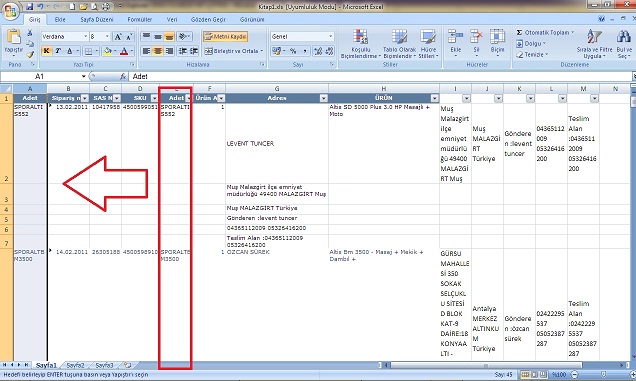Open the Veri ribbon tab
Image resolution: width=636 pixels, height=381 pixels.
click(172, 19)
